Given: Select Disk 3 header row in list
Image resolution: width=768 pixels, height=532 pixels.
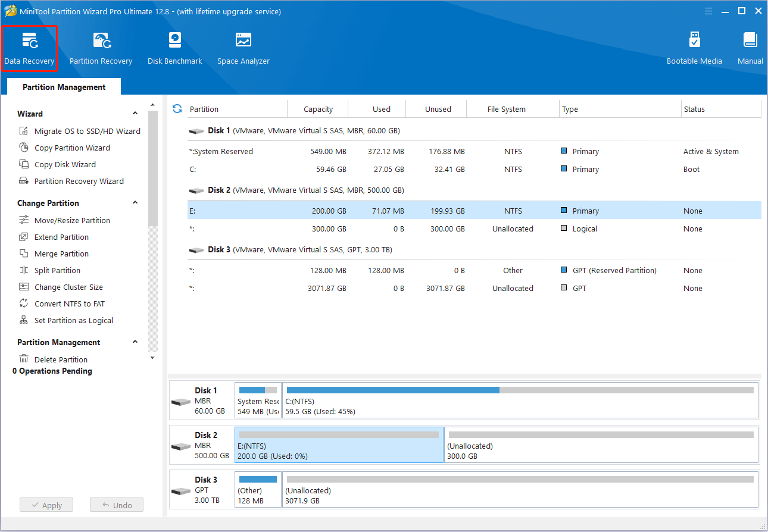Looking at the screenshot, I should point(474,249).
